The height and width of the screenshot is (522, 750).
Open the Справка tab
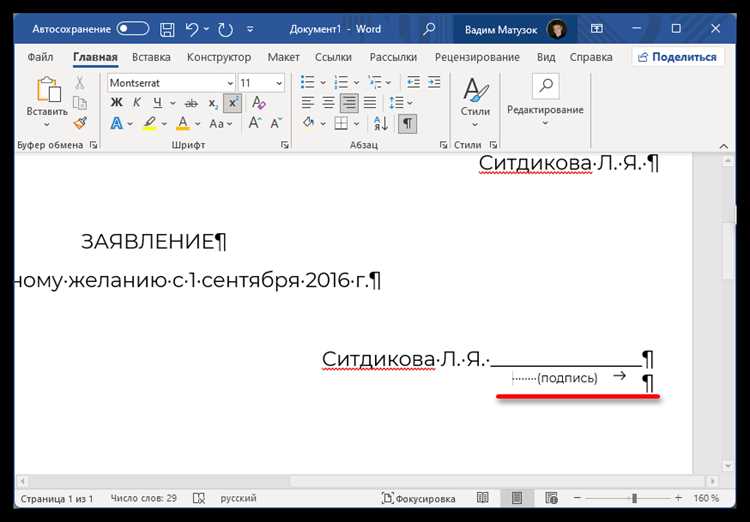point(591,57)
